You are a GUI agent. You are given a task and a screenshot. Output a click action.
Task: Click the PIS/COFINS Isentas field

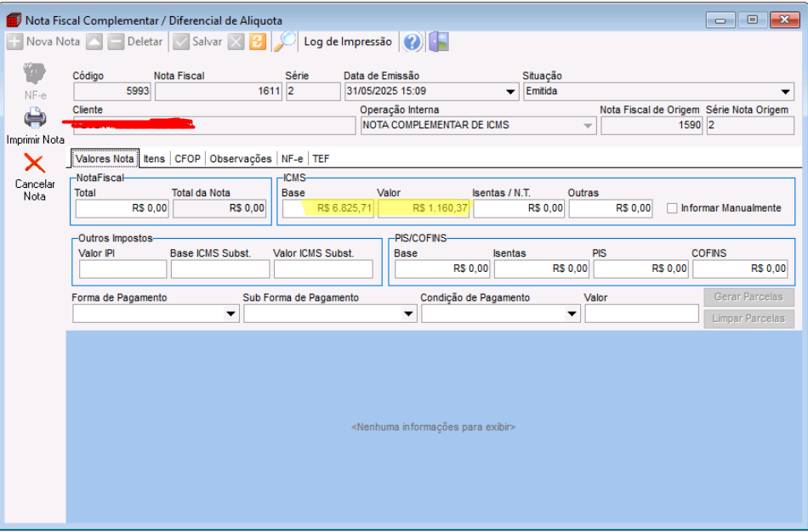(542, 269)
